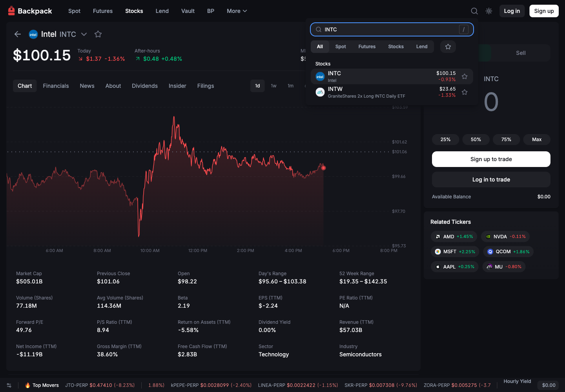Click the MSFT logo in Related Tickers

tap(438, 252)
